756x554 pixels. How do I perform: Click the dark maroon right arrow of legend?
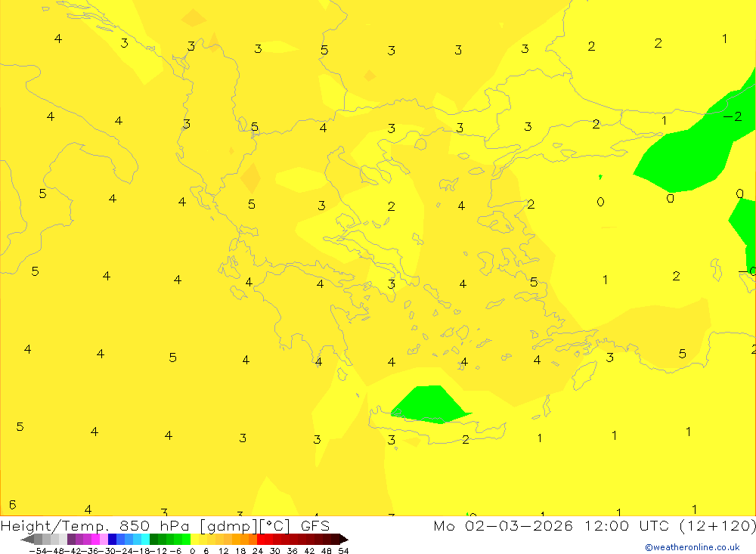tap(344, 539)
